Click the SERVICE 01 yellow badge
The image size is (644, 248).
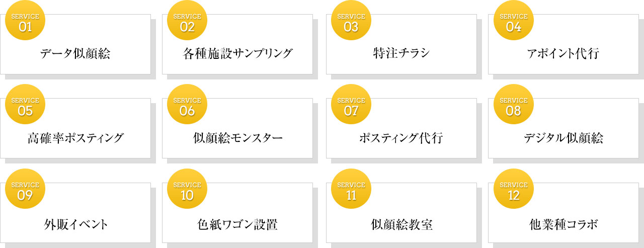(25, 20)
